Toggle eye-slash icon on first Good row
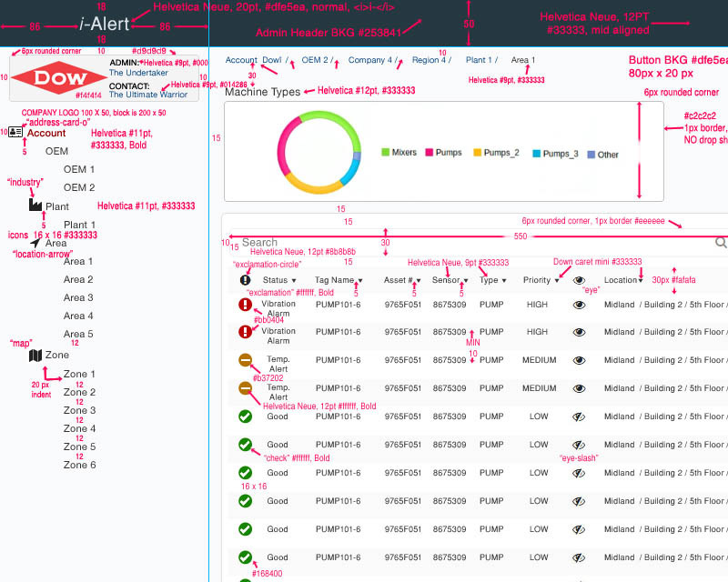Image resolution: width=728 pixels, height=582 pixels. pos(579,416)
